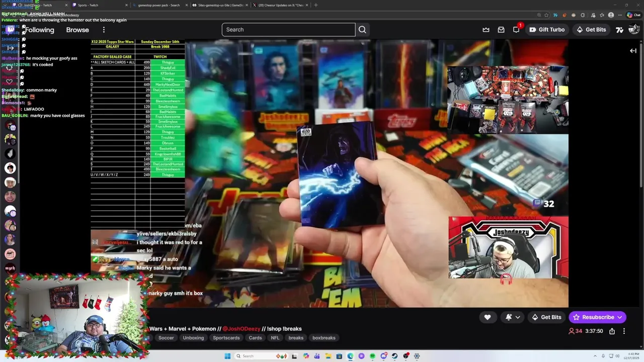This screenshot has width=644, height=362.
Task: Close the Sports - Twitch tab
Action: pos(126,5)
